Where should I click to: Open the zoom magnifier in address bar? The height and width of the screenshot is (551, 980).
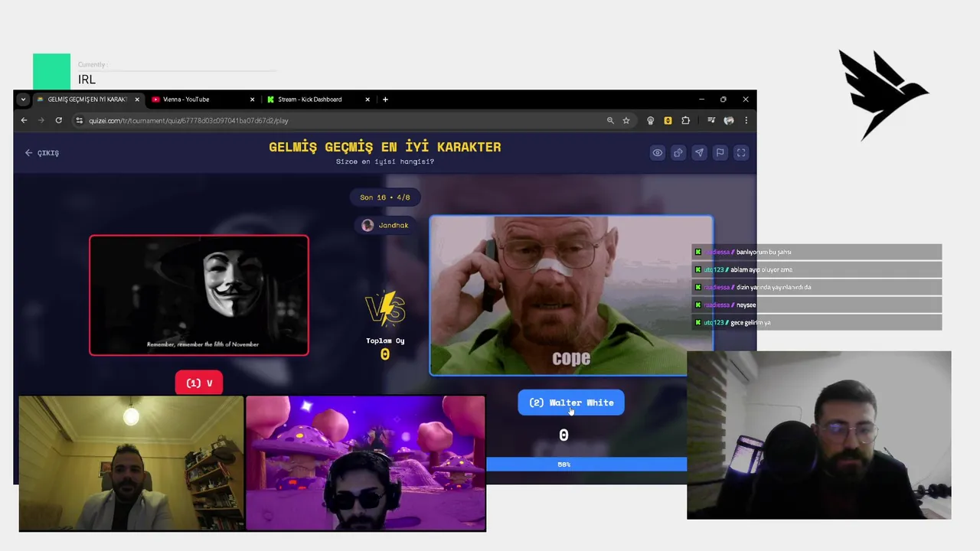[x=610, y=120]
